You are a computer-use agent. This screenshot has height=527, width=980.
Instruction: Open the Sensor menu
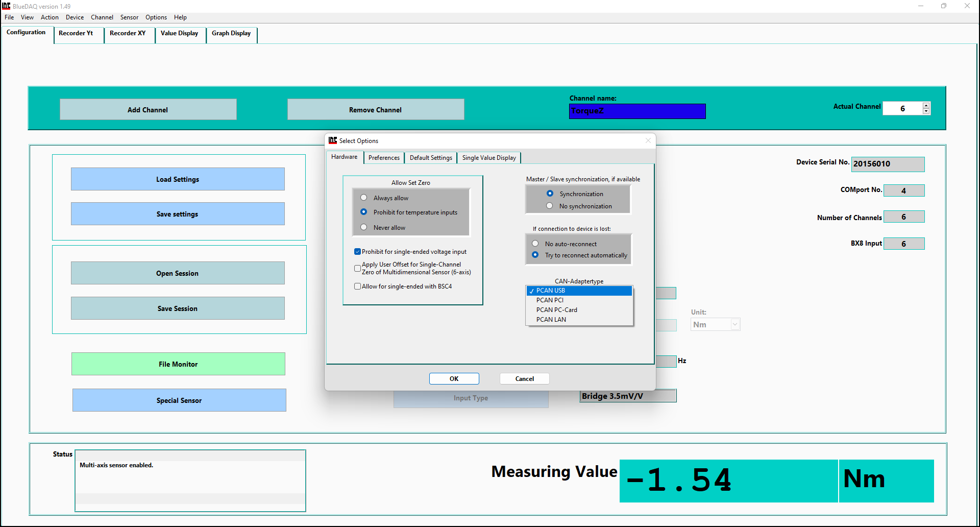[129, 17]
